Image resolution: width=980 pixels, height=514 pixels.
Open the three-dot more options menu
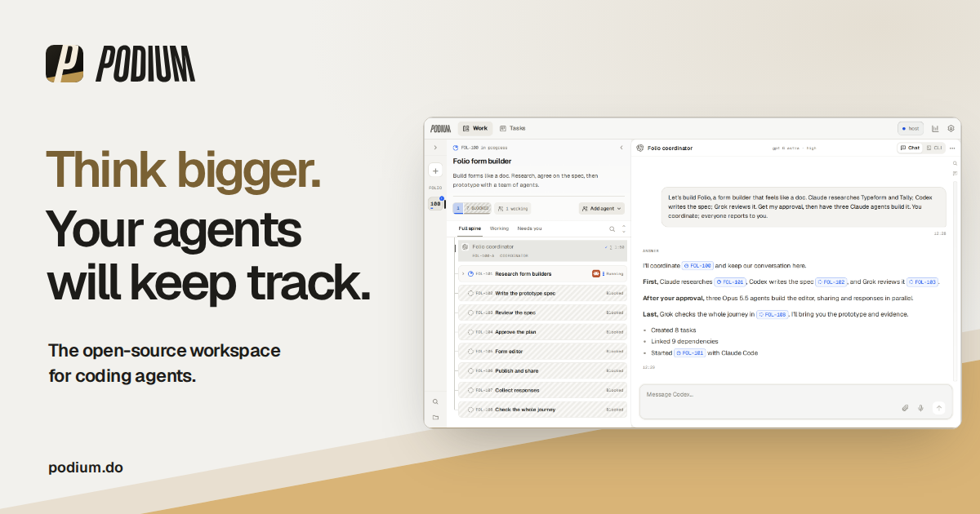pyautogui.click(x=952, y=148)
